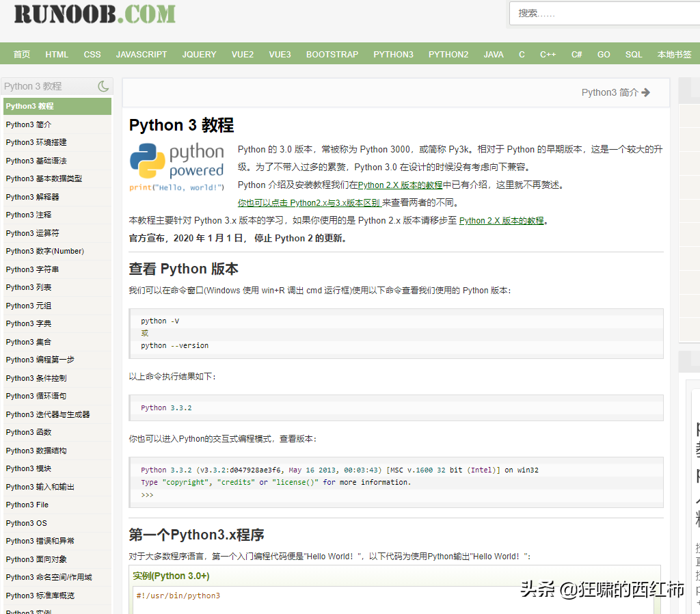Open the GO nav item

(x=604, y=54)
